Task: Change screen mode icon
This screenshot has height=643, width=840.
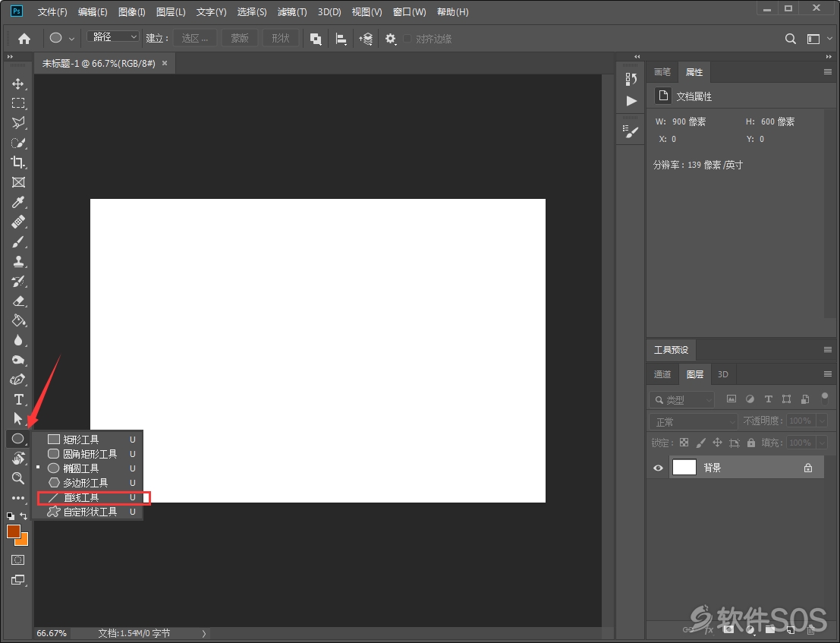Action: 18,580
